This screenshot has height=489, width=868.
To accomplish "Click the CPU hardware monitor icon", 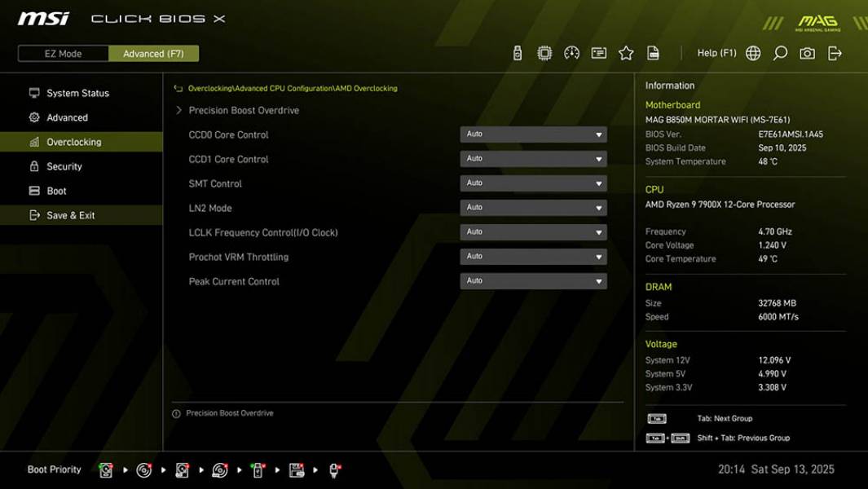I will [544, 52].
